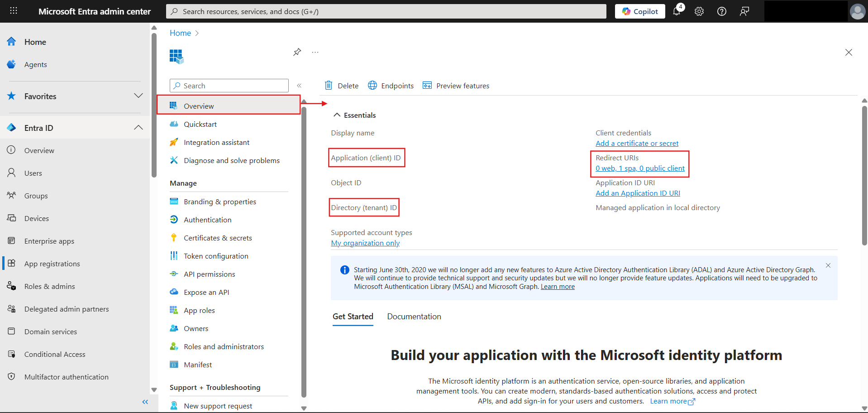Select API permissions in the Manage menu
Image resolution: width=868 pixels, height=413 pixels.
(209, 274)
